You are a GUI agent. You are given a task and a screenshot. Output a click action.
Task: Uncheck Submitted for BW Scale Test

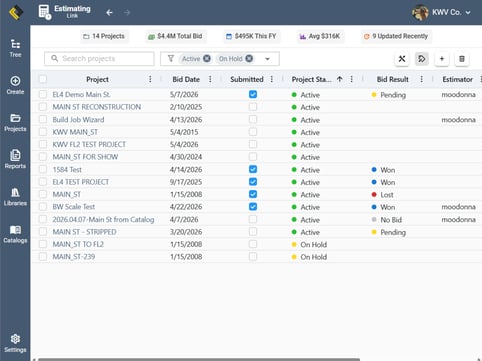[253, 207]
